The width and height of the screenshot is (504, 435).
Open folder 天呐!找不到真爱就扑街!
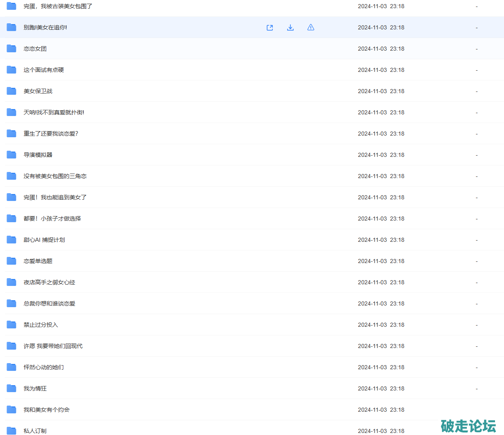point(54,112)
